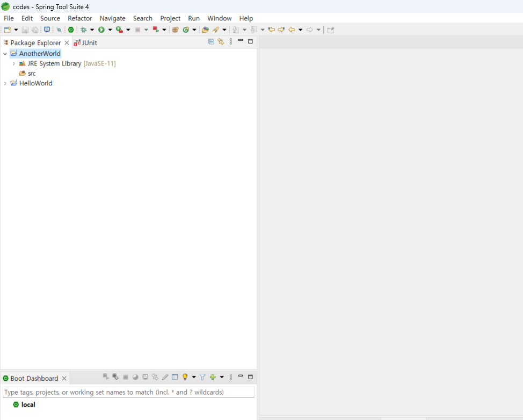Open the Back history dropdown arrow

click(x=301, y=30)
